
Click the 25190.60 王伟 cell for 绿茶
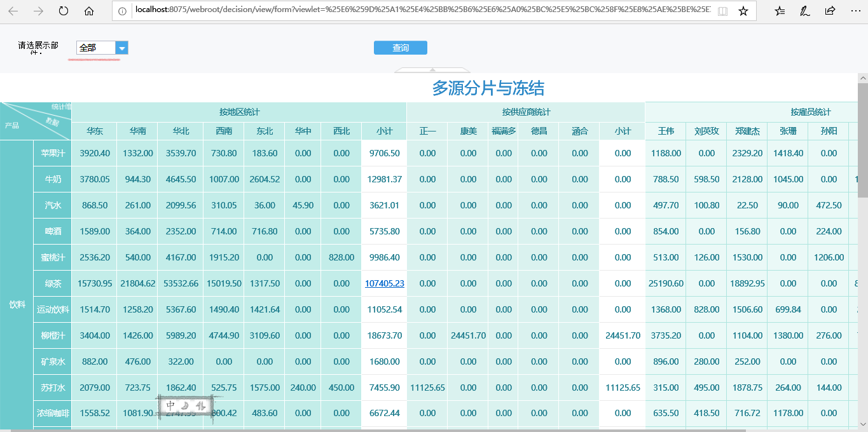(x=666, y=283)
